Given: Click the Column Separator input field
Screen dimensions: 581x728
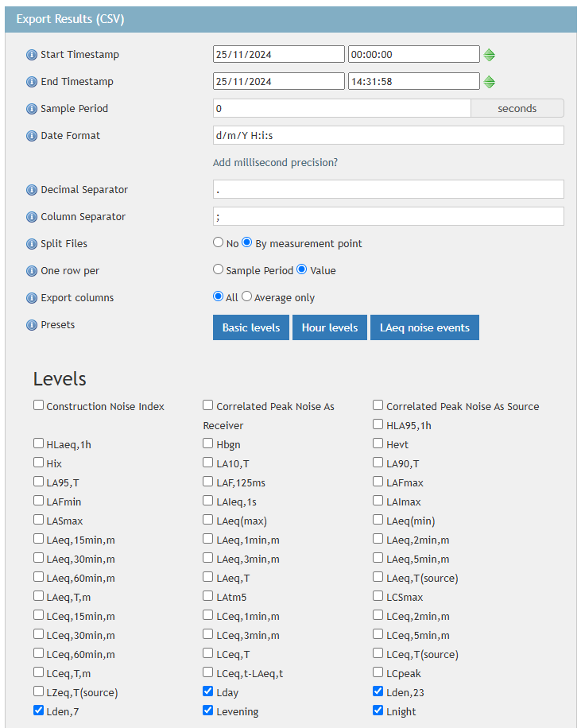Looking at the screenshot, I should (388, 216).
